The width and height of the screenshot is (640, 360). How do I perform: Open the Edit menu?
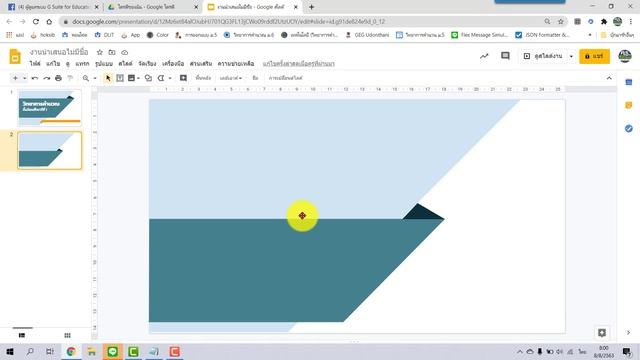53,64
